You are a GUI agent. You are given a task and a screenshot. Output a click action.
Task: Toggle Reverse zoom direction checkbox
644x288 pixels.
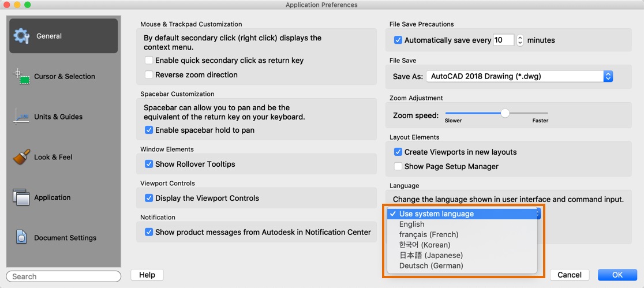(x=149, y=75)
